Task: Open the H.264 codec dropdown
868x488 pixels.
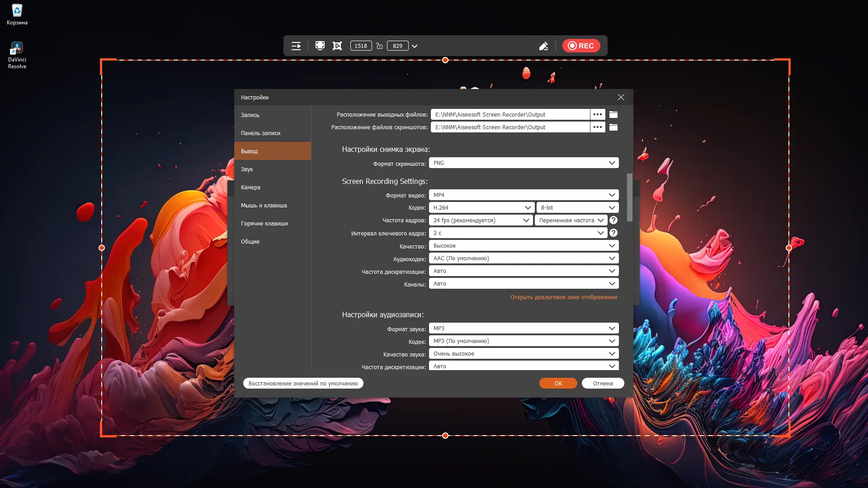Action: [x=481, y=207]
